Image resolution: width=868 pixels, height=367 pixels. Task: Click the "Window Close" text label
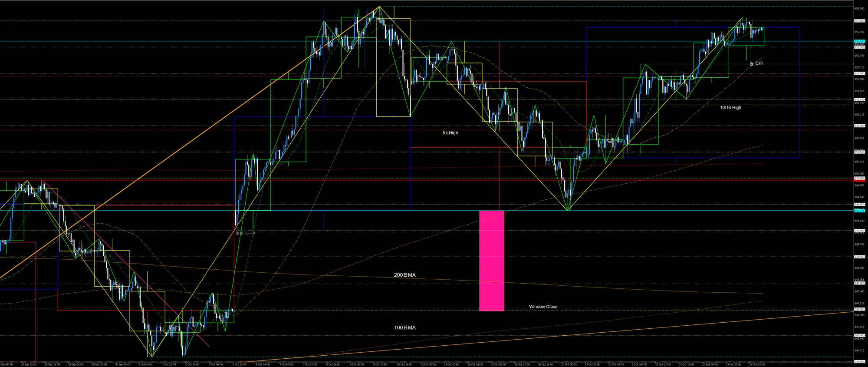click(543, 307)
